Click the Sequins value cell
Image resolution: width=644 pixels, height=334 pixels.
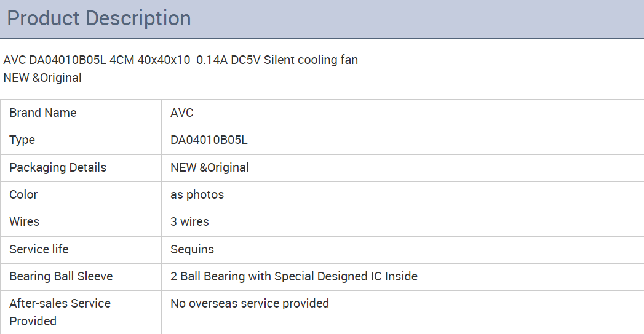click(x=402, y=249)
